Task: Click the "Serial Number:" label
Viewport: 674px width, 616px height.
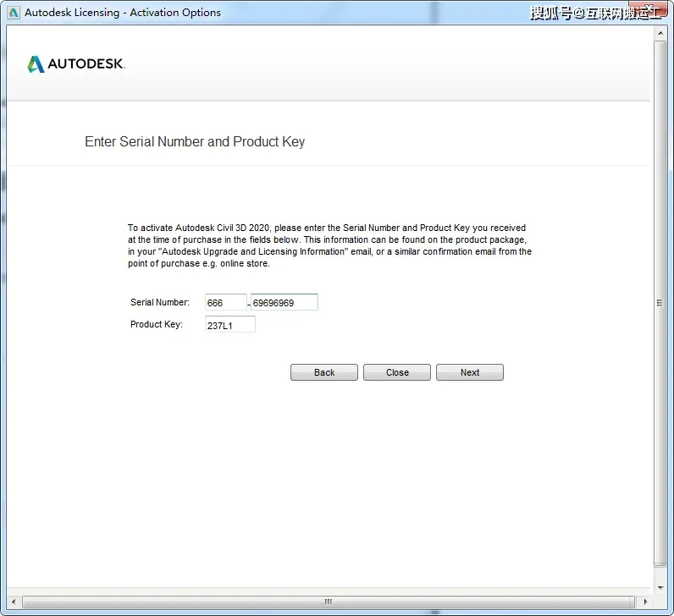Action: 160,302
